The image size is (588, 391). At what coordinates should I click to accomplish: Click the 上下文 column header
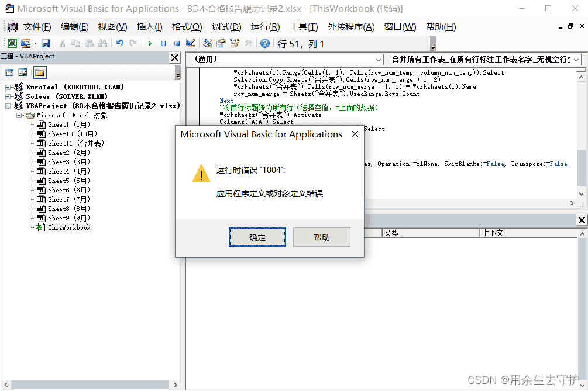point(529,233)
